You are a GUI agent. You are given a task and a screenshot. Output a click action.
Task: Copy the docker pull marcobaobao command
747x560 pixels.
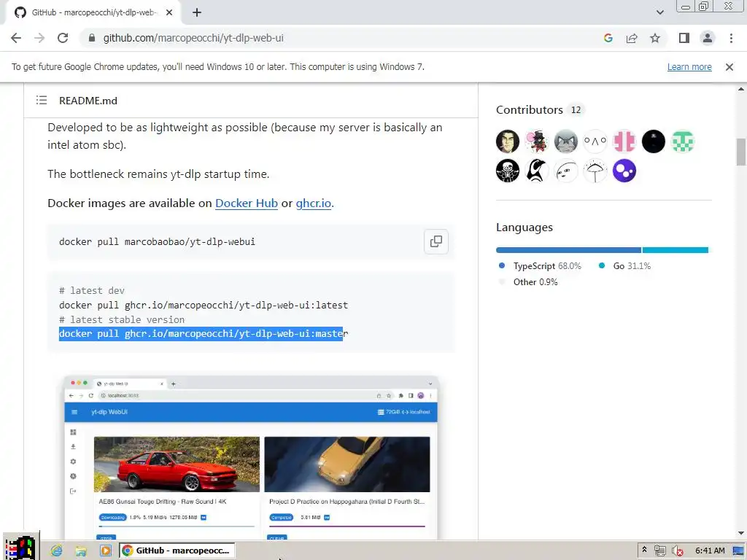436,241
